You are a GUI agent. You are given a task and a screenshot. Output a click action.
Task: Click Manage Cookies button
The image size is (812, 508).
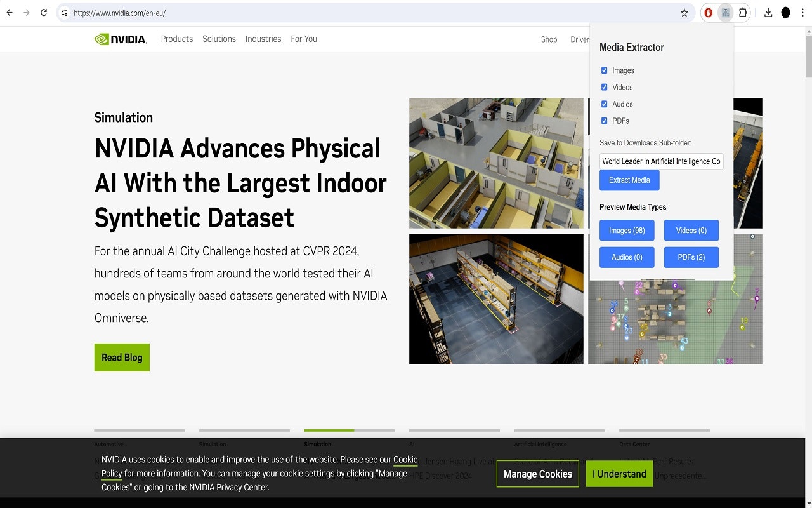point(538,474)
